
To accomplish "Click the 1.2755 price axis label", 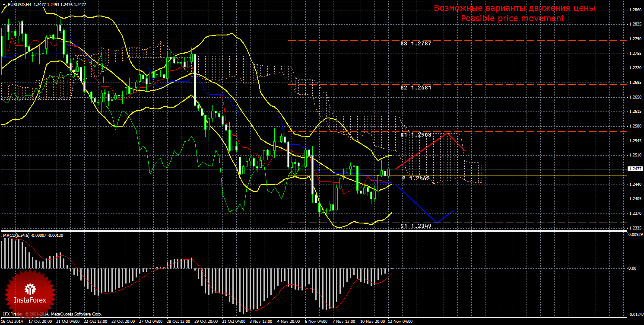I will [635, 54].
